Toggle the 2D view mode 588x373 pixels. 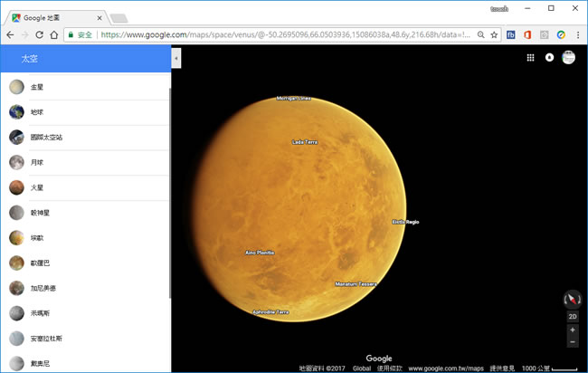(x=572, y=316)
